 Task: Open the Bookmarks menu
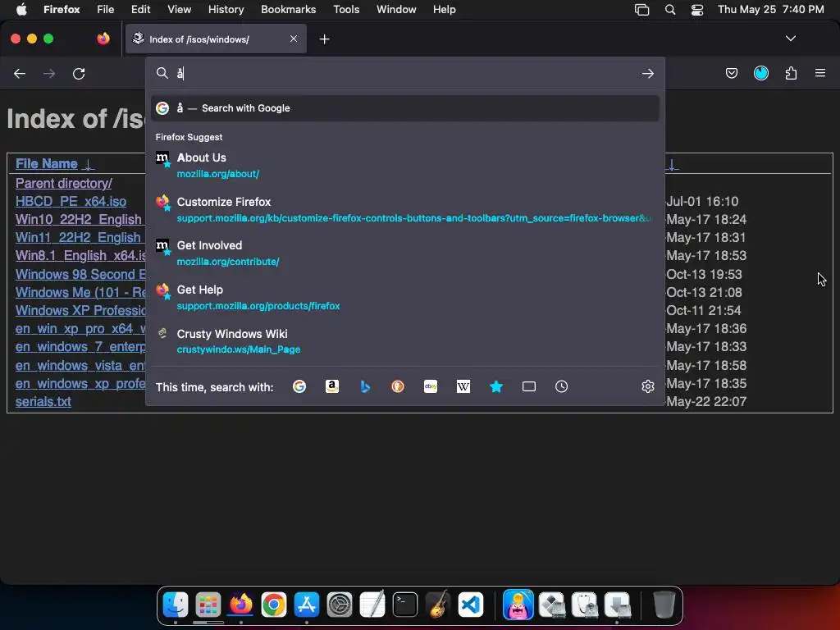click(288, 9)
